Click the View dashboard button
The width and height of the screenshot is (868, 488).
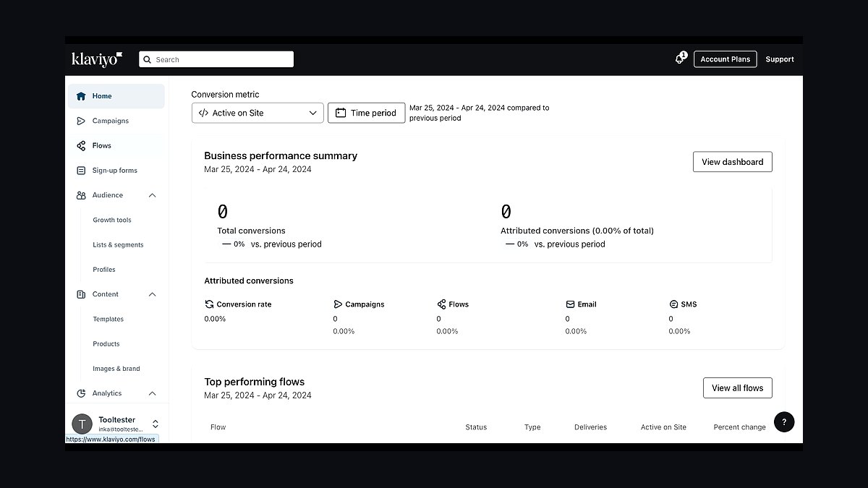[733, 162]
